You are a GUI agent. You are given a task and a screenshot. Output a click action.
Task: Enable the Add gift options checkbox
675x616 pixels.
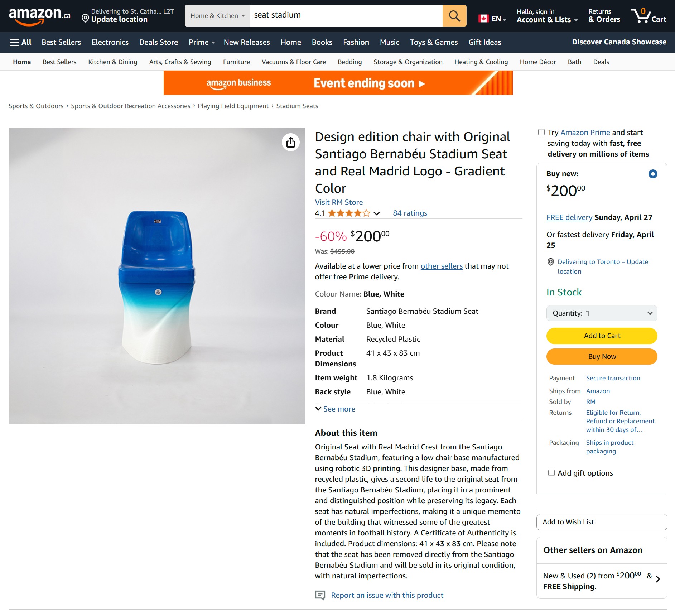pyautogui.click(x=551, y=473)
